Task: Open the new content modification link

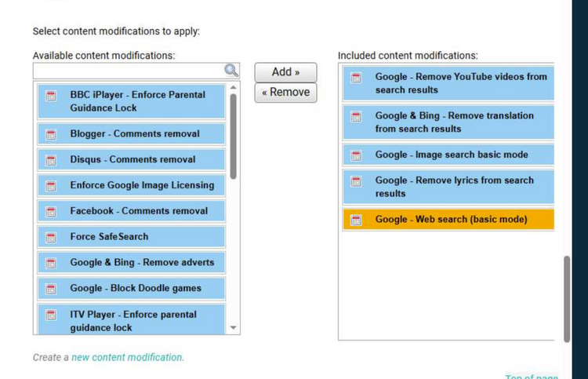Action: (128, 357)
